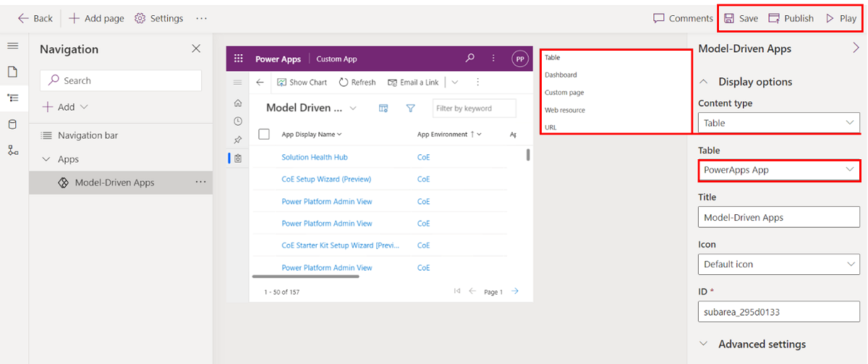Open the Automation icon in left rail
The width and height of the screenshot is (868, 364).
(13, 150)
